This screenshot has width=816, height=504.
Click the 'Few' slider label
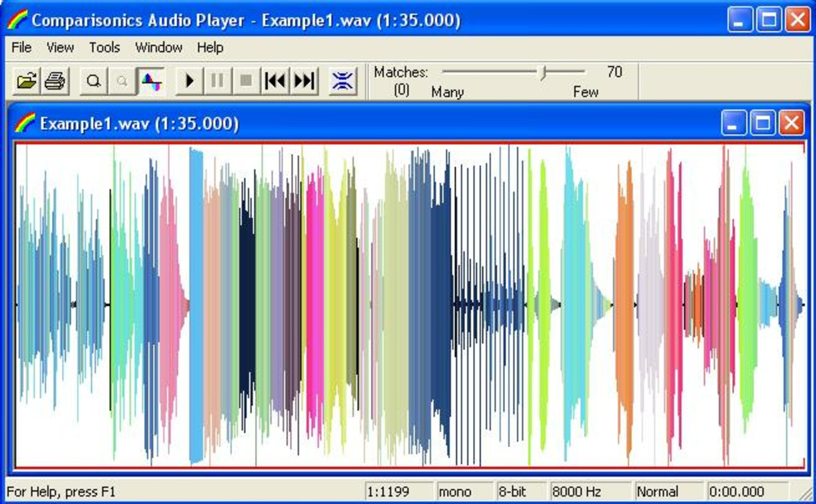(x=586, y=92)
